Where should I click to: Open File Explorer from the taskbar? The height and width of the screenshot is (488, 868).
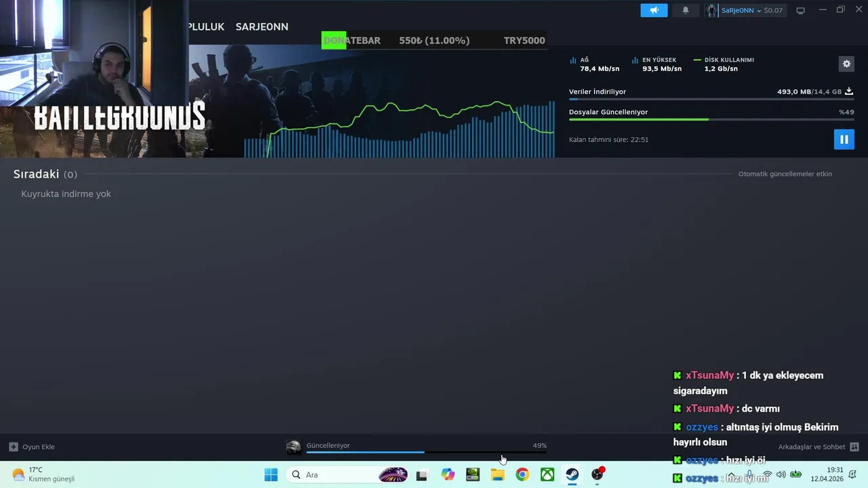coord(498,474)
